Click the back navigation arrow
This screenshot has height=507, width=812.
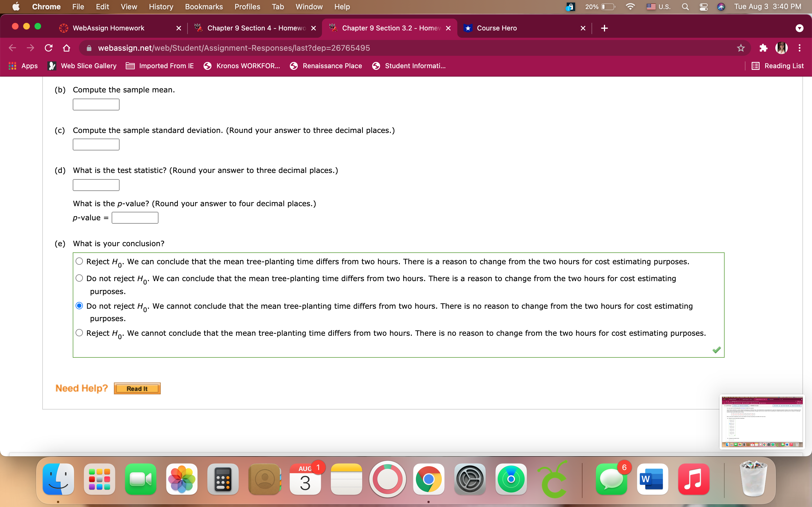(12, 48)
